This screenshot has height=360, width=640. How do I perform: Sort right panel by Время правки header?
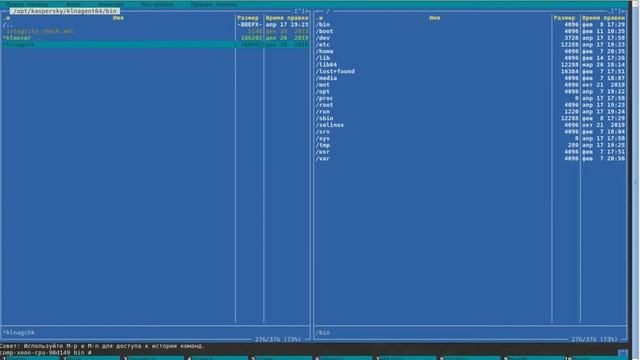coord(604,18)
